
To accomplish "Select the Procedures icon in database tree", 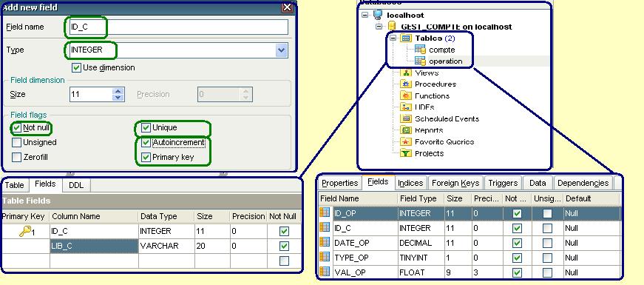I will (x=407, y=84).
